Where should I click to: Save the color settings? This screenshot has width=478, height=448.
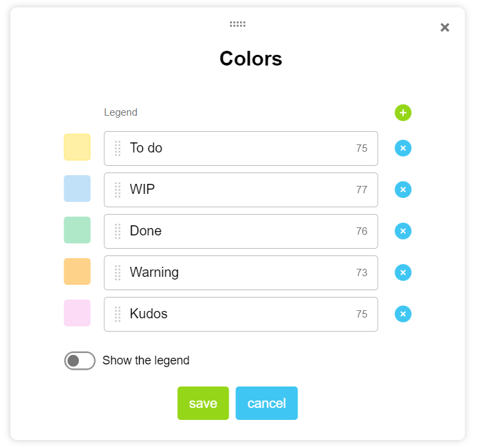pyautogui.click(x=203, y=403)
